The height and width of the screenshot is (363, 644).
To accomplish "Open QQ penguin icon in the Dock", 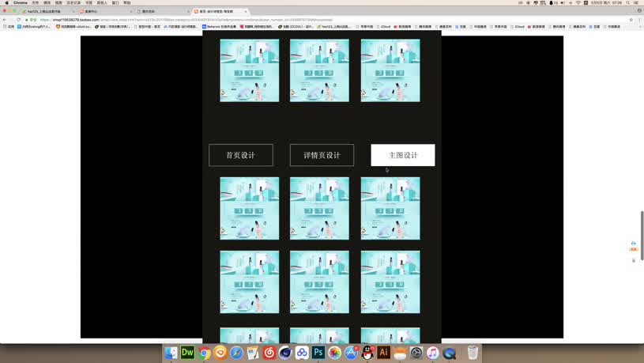I will (367, 353).
